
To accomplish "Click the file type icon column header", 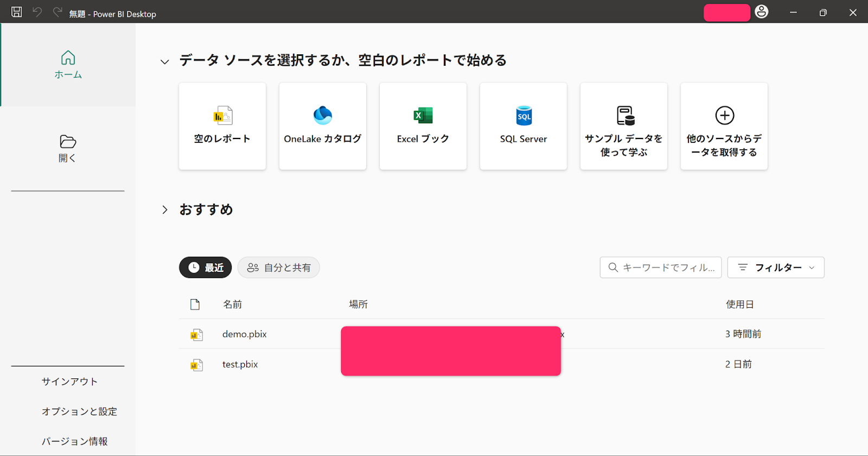I will pos(195,305).
